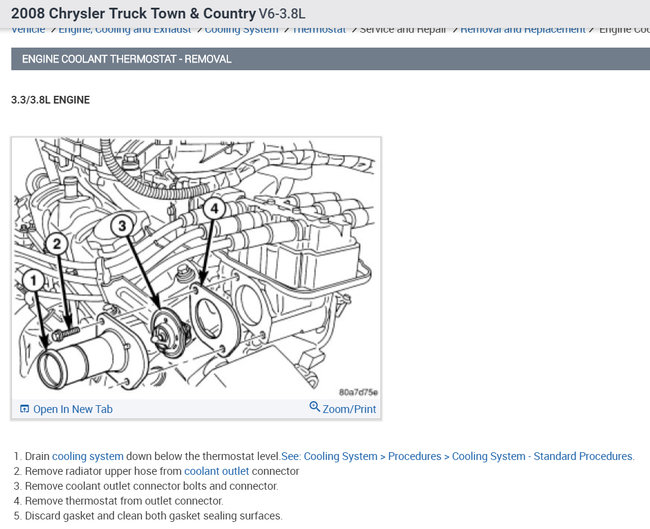
Task: Go to 'Engine, Cooling and Exhaust' breadcrumb
Action: [125, 30]
